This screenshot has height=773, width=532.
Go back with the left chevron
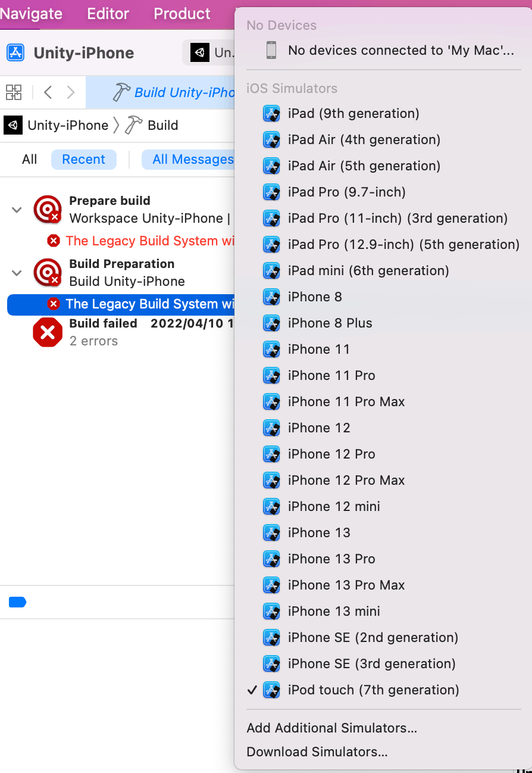pos(48,92)
